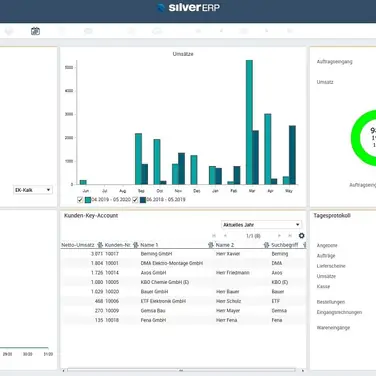Click customer number 10017
This screenshot has height=376, width=376.
point(112,254)
